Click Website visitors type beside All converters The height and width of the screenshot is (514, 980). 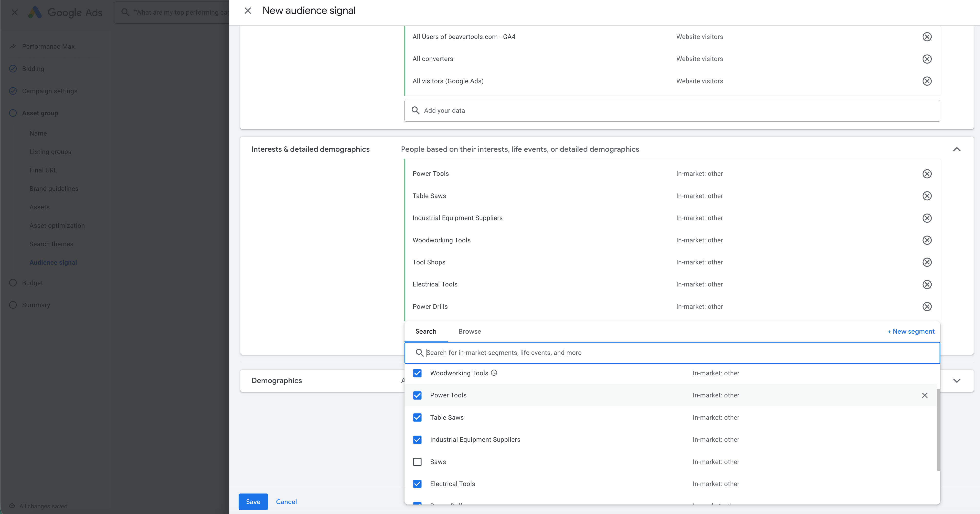[700, 59]
